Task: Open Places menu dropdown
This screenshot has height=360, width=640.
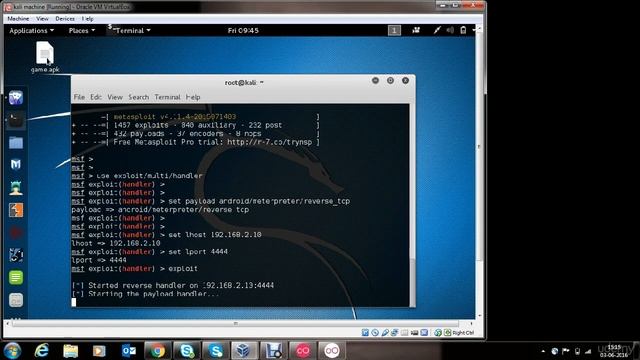Action: (82, 31)
